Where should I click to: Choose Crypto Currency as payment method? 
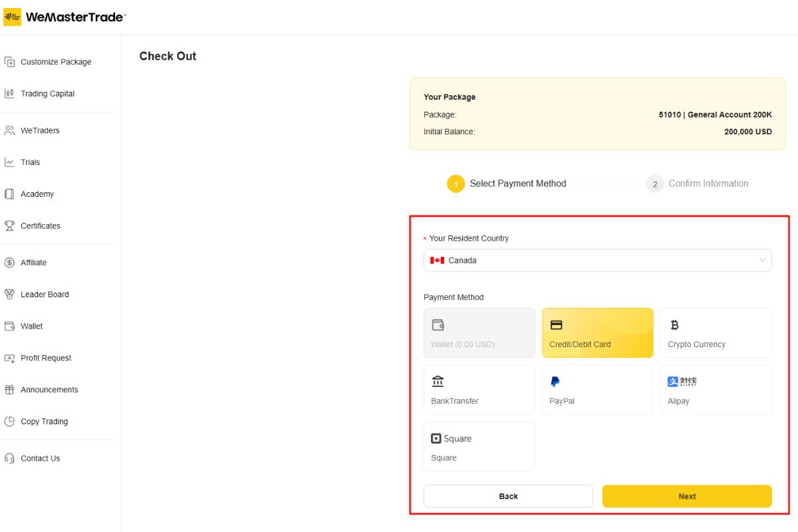pyautogui.click(x=716, y=333)
